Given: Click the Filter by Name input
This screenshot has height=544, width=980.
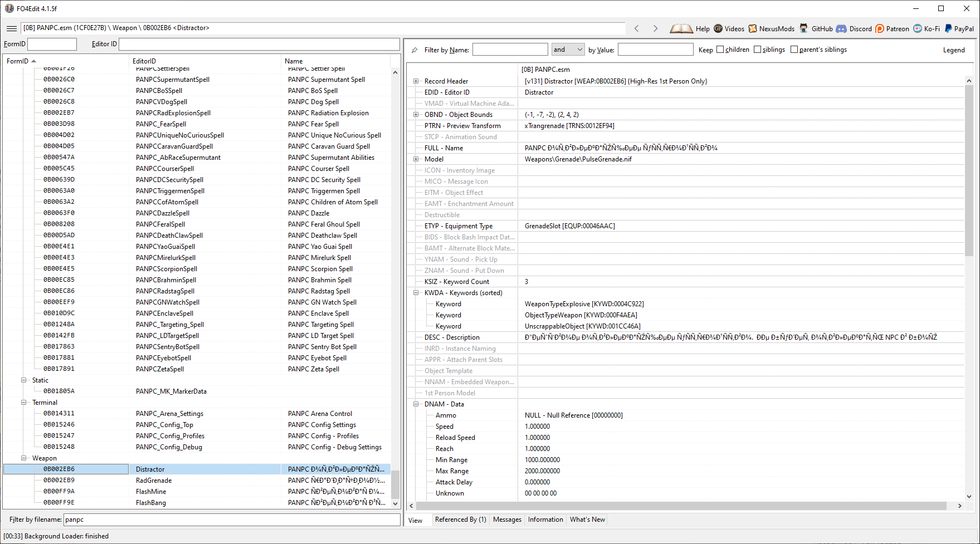Looking at the screenshot, I should point(510,50).
